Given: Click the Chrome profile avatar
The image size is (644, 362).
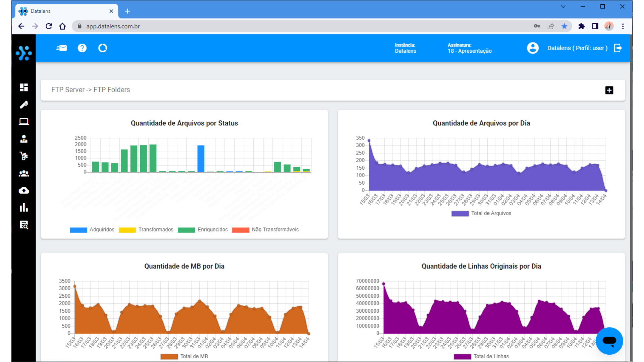Looking at the screenshot, I should (x=609, y=26).
